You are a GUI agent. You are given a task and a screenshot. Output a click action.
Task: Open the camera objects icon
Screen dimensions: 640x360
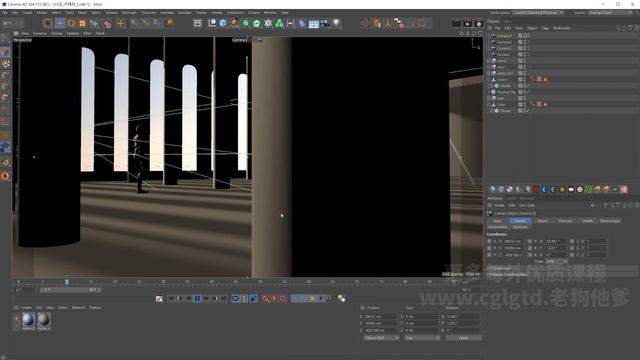(x=325, y=23)
